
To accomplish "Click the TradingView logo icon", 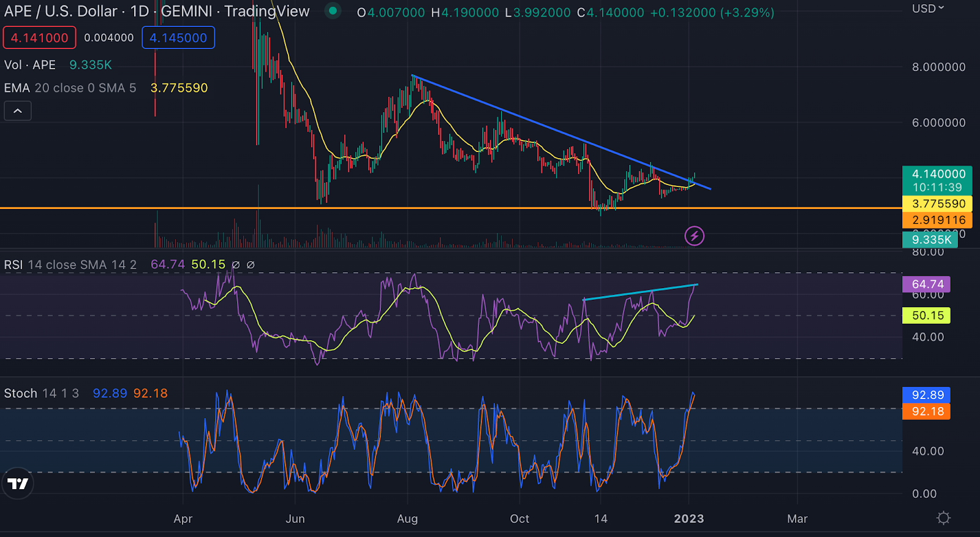I will pyautogui.click(x=17, y=484).
